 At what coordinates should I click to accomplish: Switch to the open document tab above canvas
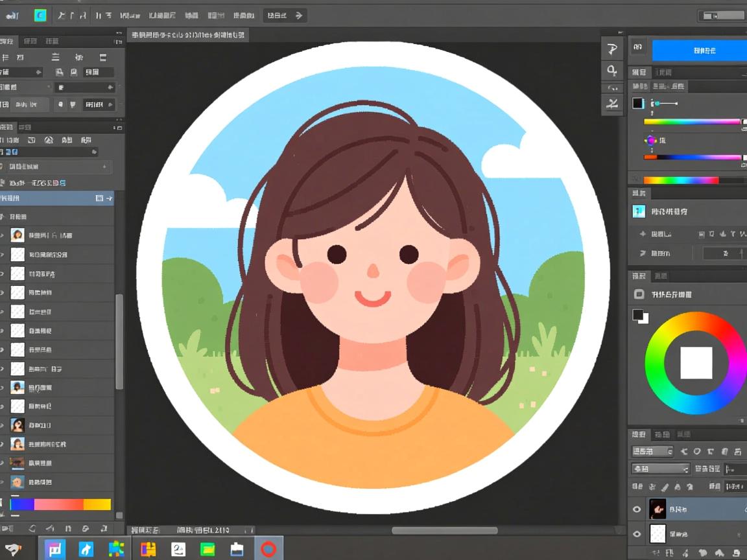pyautogui.click(x=188, y=35)
